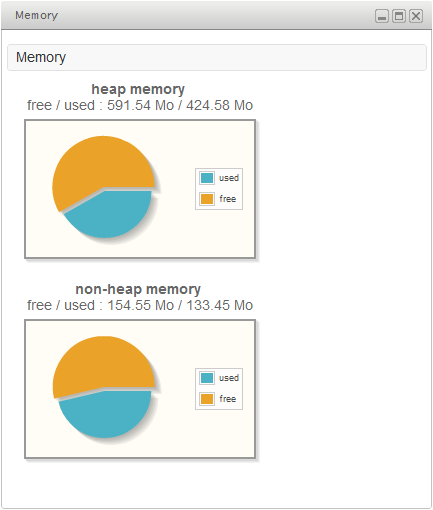
Task: Minimize the Memory window
Action: coord(382,16)
